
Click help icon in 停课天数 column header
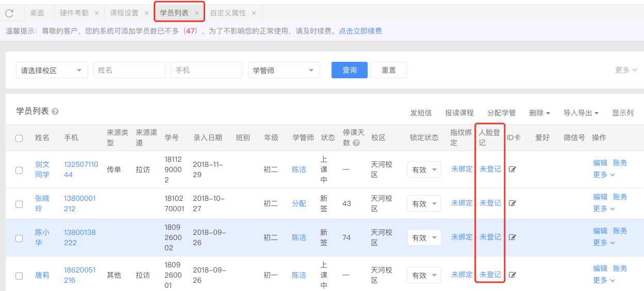(x=356, y=143)
